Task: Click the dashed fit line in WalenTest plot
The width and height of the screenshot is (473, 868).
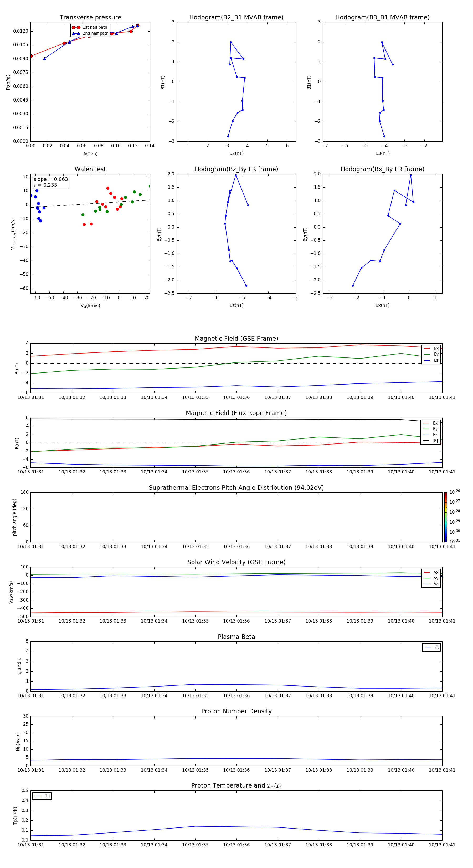Action: coord(90,204)
